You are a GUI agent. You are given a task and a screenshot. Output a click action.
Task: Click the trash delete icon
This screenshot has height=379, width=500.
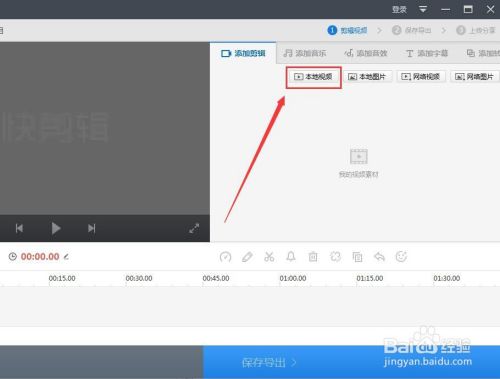click(x=313, y=257)
